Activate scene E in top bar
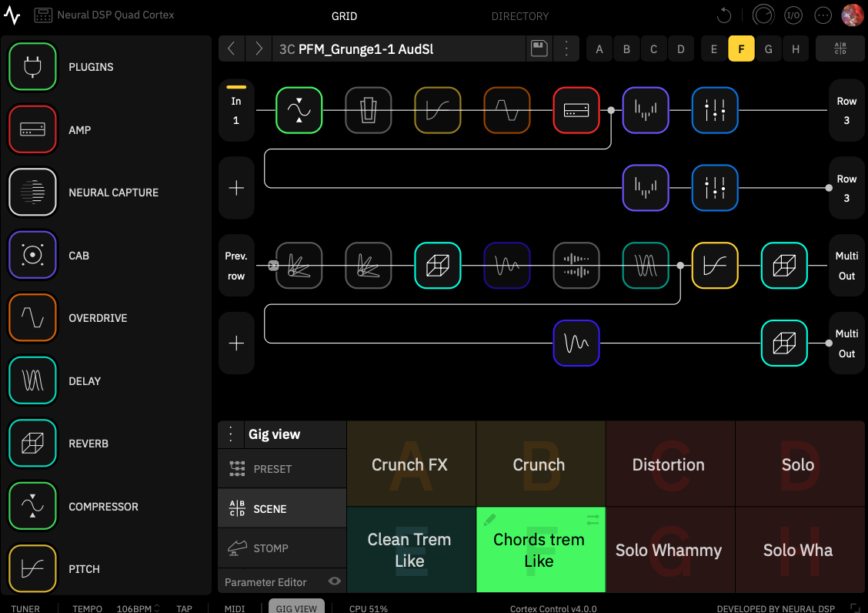The image size is (868, 613). tap(714, 49)
